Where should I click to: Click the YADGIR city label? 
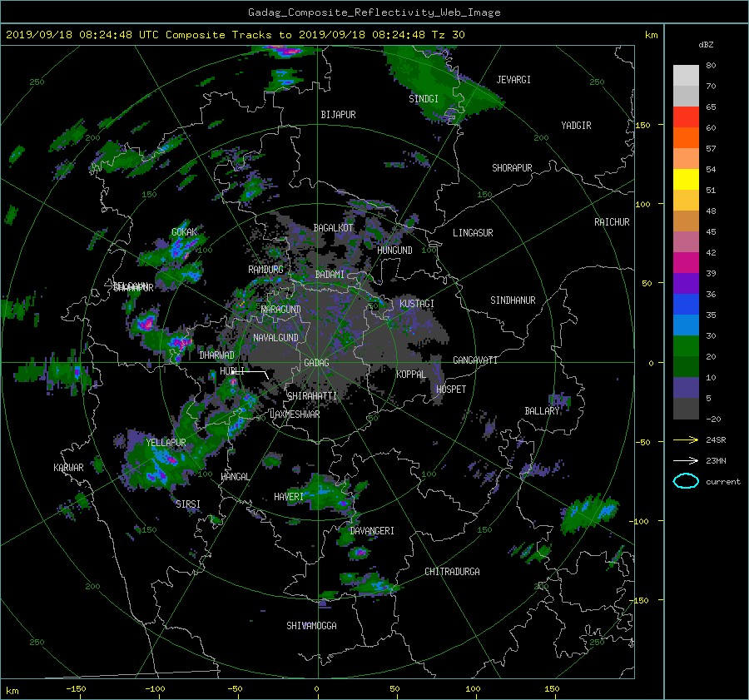point(576,126)
